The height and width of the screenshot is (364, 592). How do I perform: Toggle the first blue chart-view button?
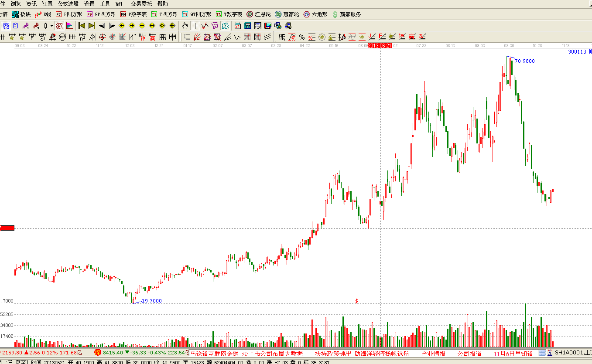point(6,26)
